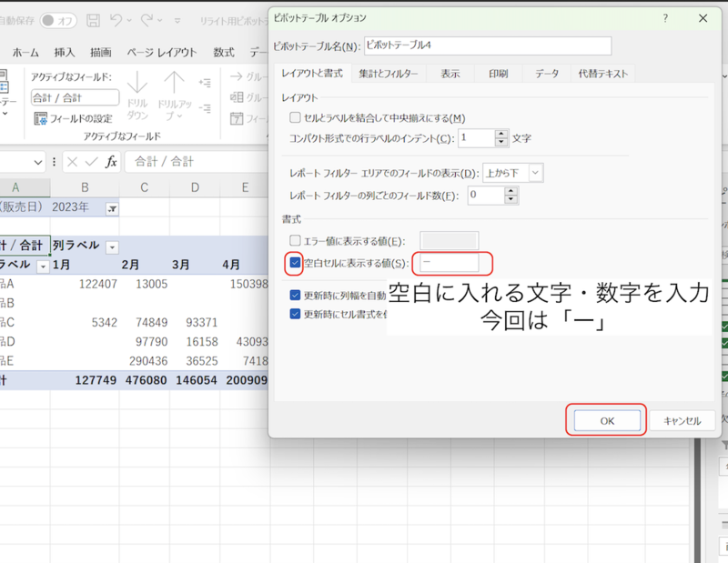Enable the エラー値に表示する値 checkbox
This screenshot has width=728, height=563.
tap(295, 238)
